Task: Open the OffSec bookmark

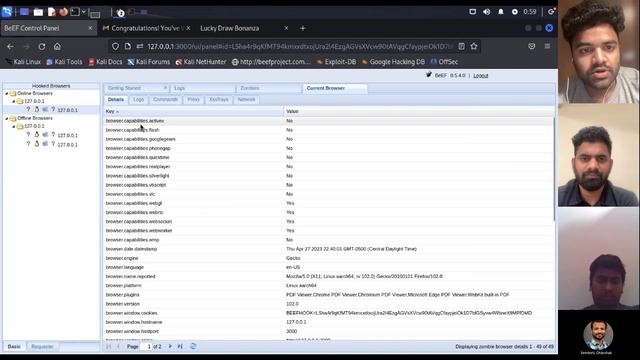Action: (x=444, y=62)
